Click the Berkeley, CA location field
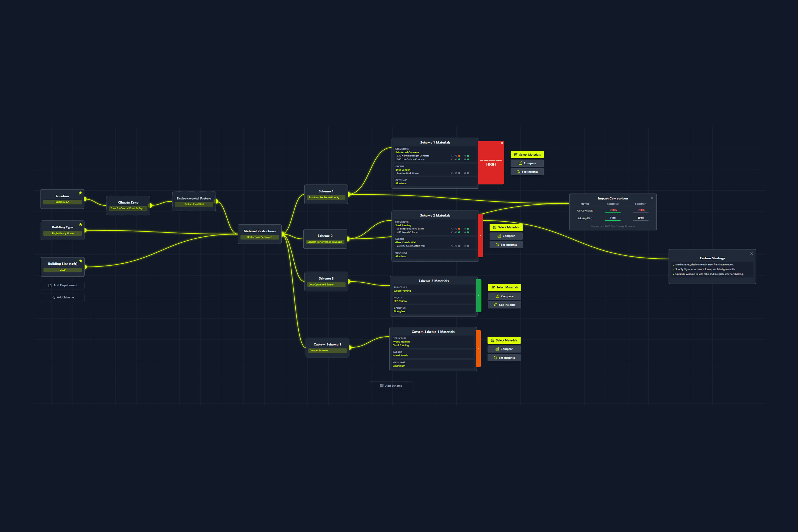798x532 pixels. (62, 202)
